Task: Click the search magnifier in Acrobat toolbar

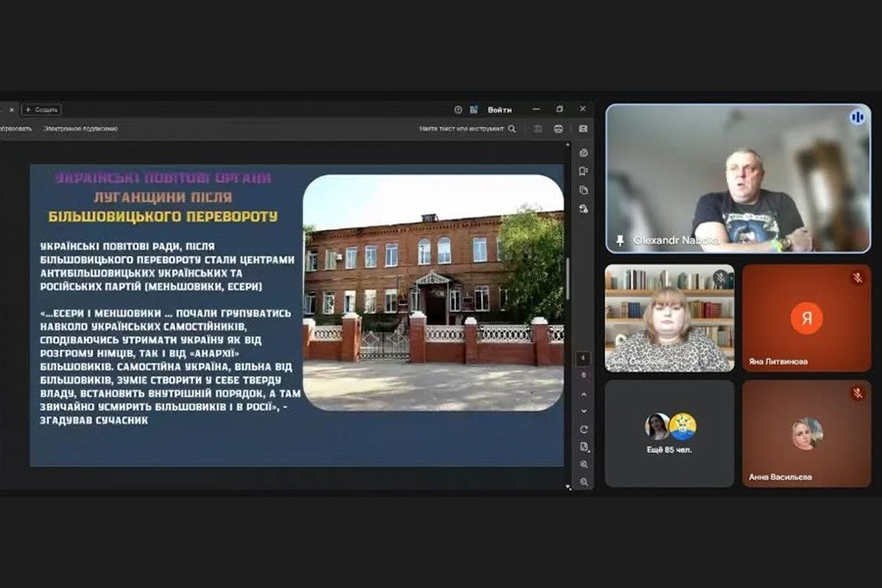Action: (512, 128)
